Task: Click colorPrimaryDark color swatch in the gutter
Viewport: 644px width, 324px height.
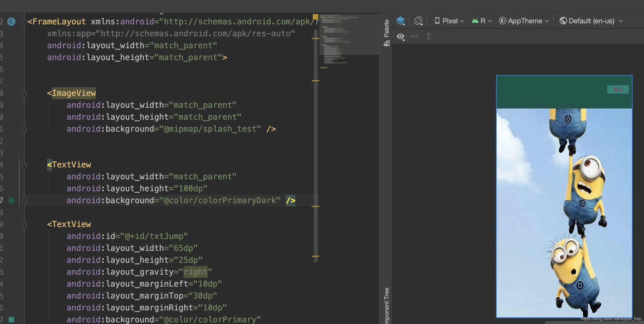Action: 11,200
